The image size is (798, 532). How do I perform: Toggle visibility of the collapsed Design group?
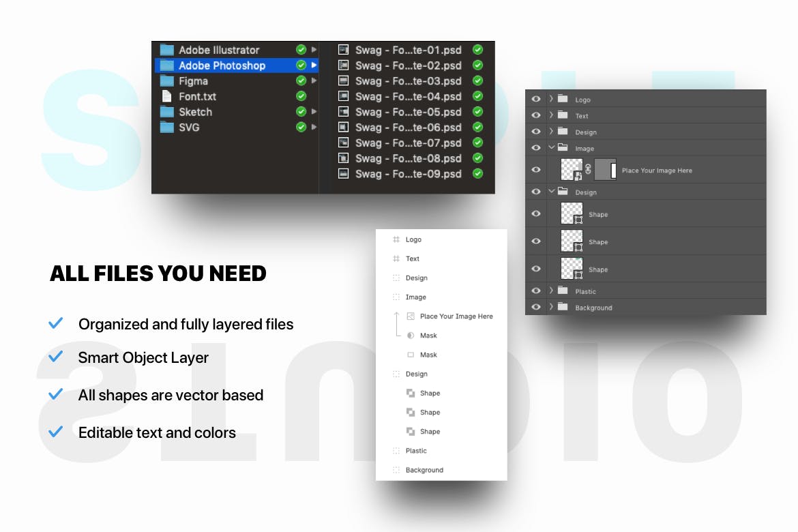coord(536,132)
